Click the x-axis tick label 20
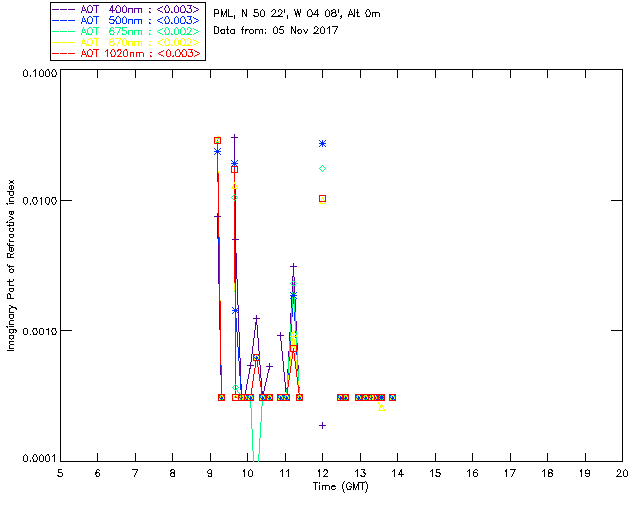Viewport: 640px width, 512px height. coord(622,473)
